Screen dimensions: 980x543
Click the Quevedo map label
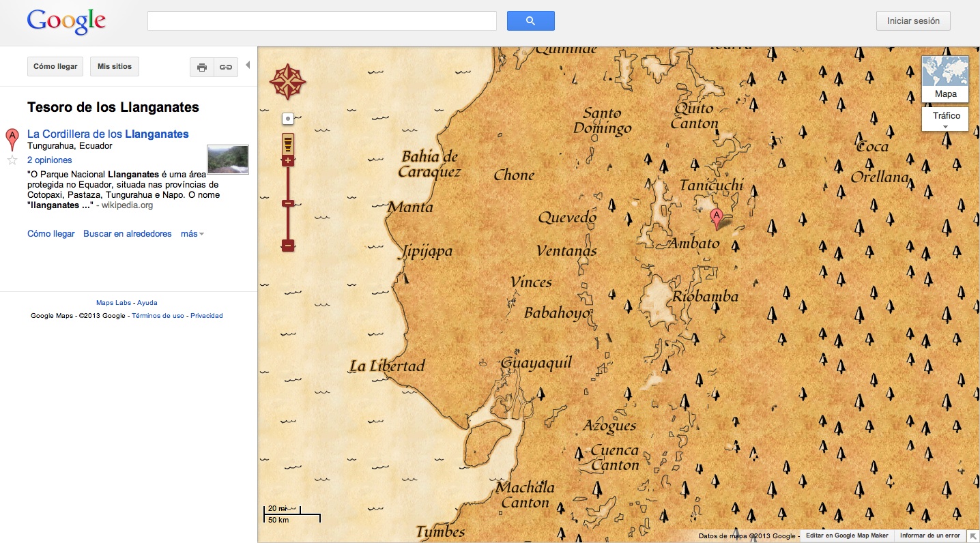[567, 219]
